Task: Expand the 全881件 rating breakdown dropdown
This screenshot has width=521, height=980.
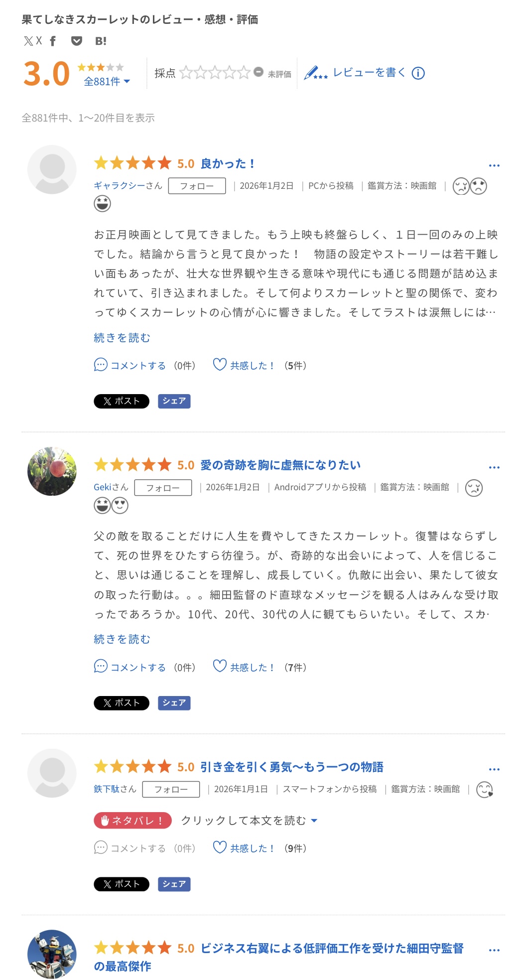Action: [107, 82]
